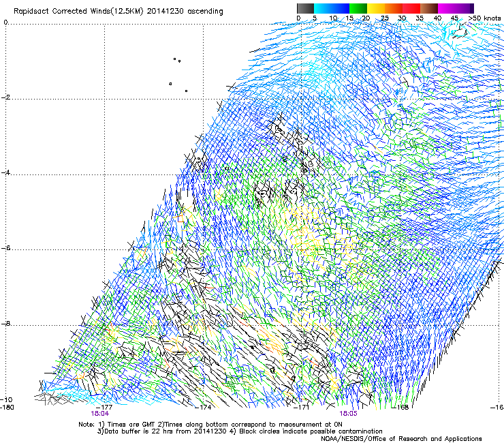The height and width of the screenshot is (443, 504).
Task: Click the "Data buffer is 22 hrs" note line
Action: point(240,431)
